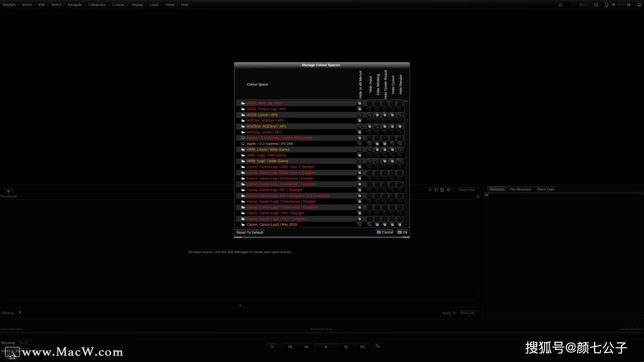Toggle Hide In All Menus for ARRI: LogC / Film Gamut
The height and width of the screenshot is (362, 644).
point(360,155)
